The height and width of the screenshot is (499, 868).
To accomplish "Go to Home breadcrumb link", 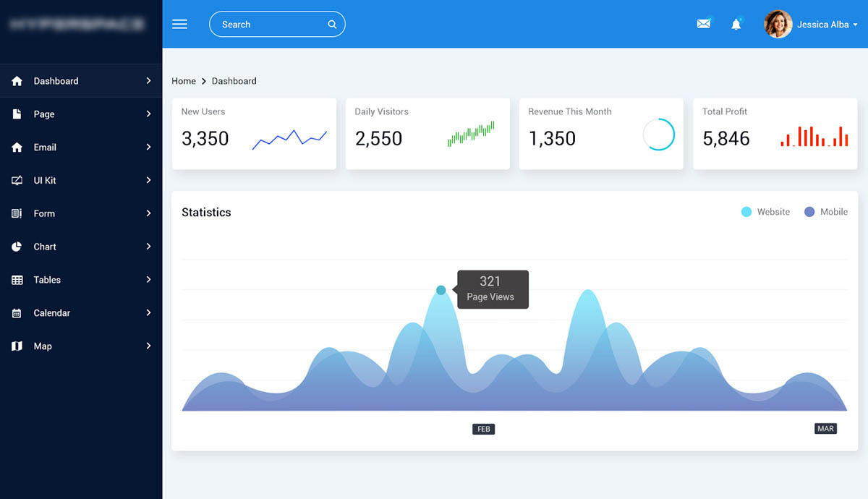I will point(184,81).
